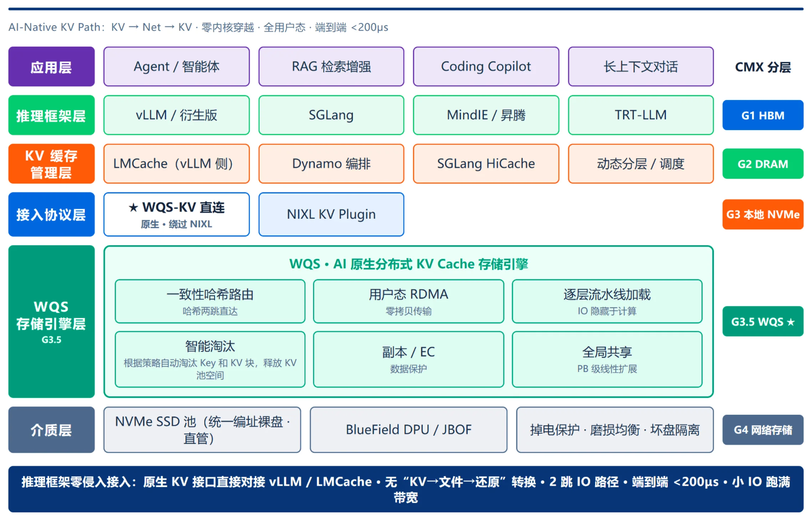This screenshot has width=812, height=523.
Task: Click the WQS-KV 直连 box
Action: 176,214
